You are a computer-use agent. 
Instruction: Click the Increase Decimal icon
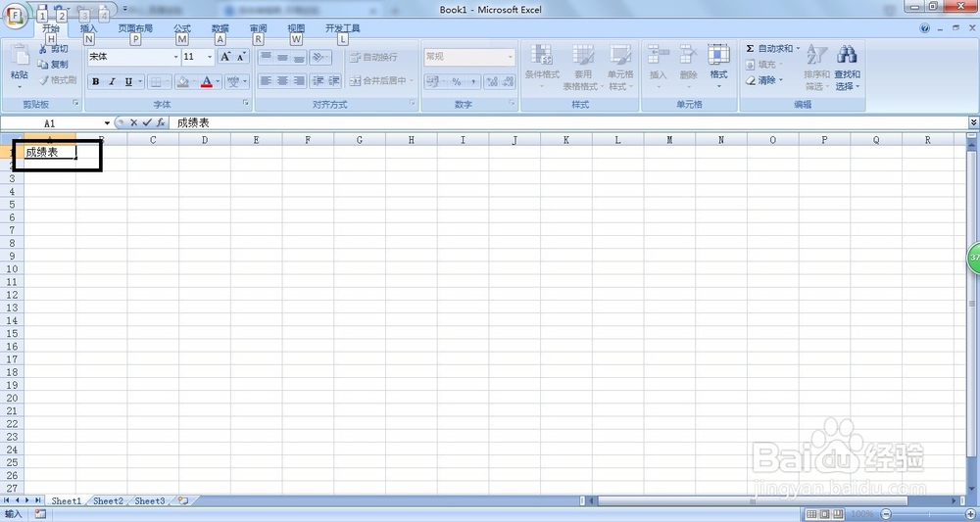point(492,81)
